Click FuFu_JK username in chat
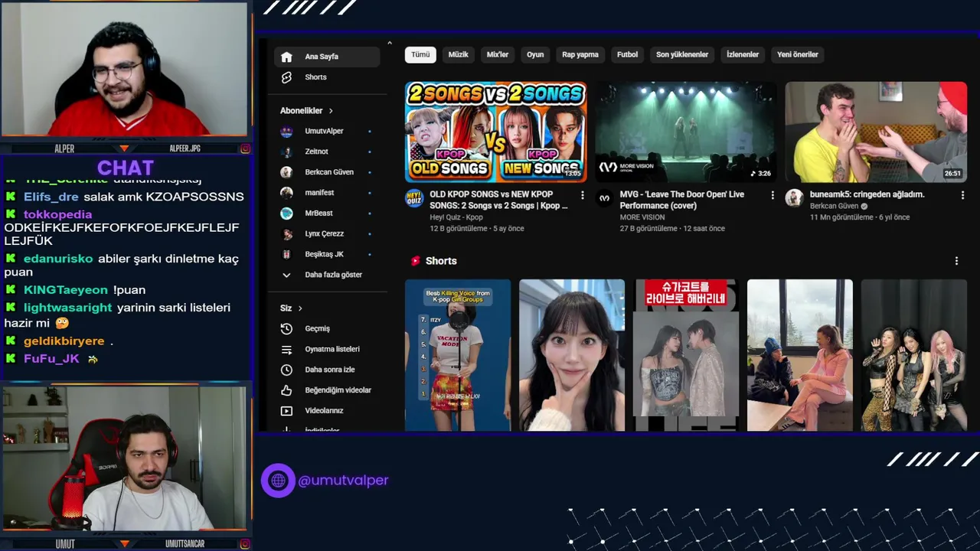The image size is (980, 551). 51,359
